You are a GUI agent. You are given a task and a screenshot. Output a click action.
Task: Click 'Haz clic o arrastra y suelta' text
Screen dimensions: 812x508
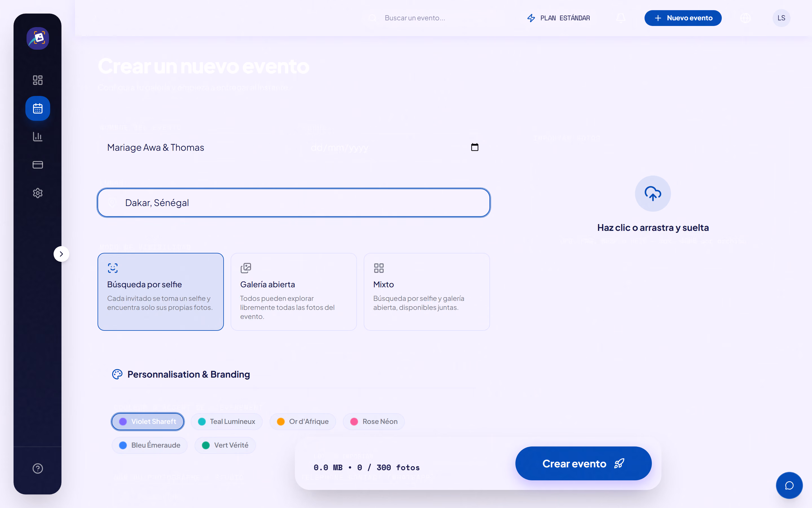(653, 228)
